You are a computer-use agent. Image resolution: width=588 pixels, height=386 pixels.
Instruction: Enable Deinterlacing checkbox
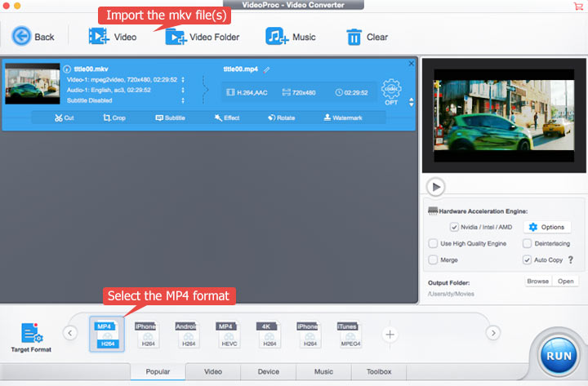click(527, 243)
